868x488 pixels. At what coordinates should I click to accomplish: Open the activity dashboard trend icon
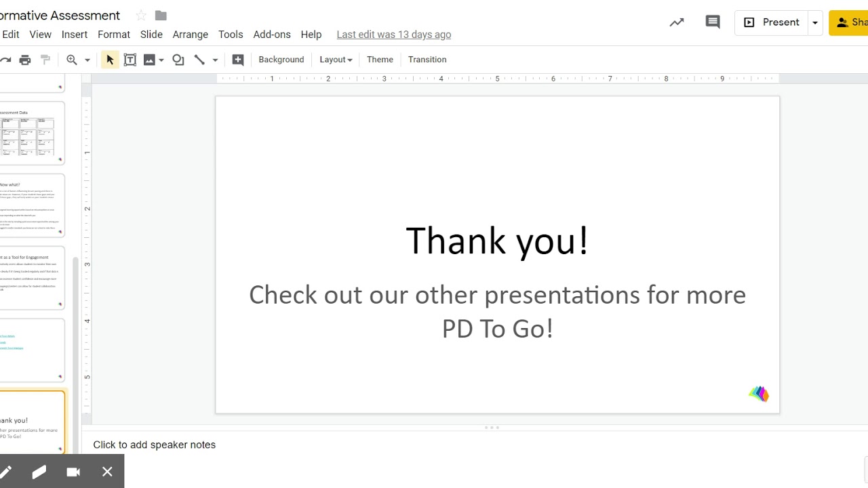click(677, 22)
